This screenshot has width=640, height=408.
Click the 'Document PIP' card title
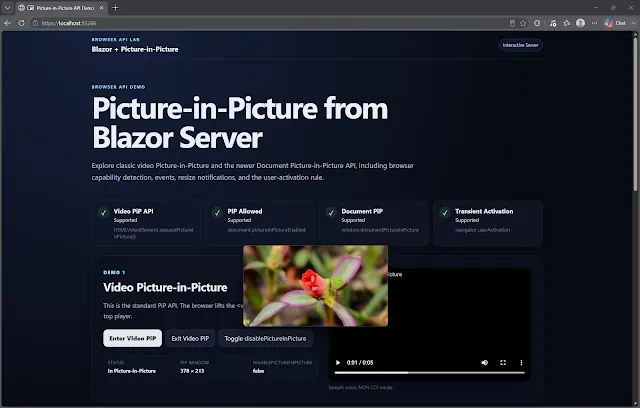(x=362, y=211)
